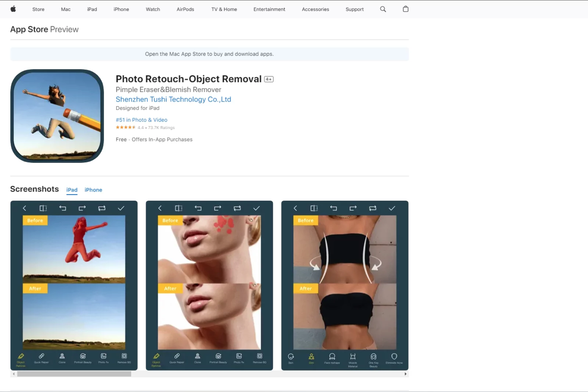This screenshot has height=392, width=588.
Task: Open the Accessories menu item
Action: (x=316, y=9)
